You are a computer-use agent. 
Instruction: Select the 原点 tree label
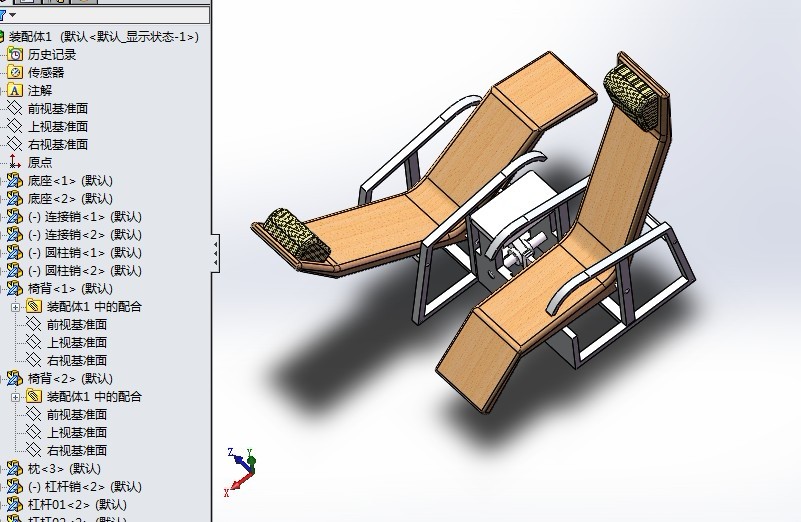(40, 162)
